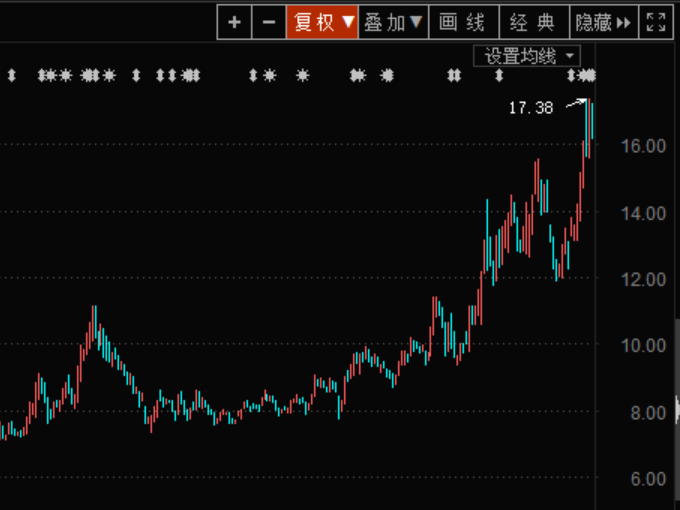This screenshot has height=510, width=680.
Task: Open the 复权 dropdown
Action: click(x=322, y=22)
